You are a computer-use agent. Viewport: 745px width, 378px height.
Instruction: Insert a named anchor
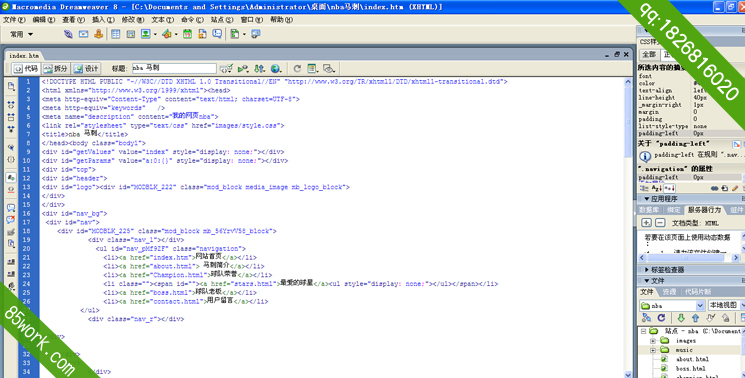(x=98, y=34)
